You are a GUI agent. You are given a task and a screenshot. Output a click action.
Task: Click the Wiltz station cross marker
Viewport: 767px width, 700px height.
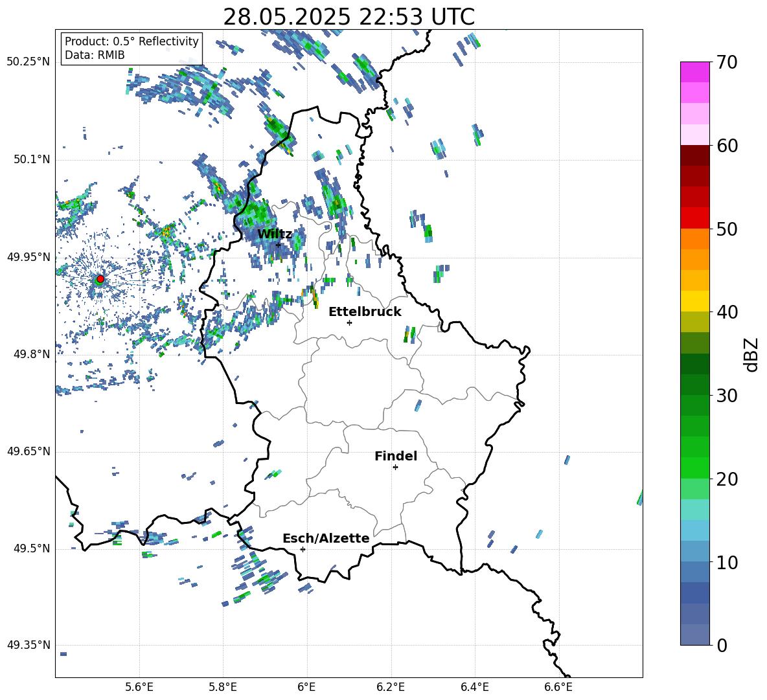point(278,245)
